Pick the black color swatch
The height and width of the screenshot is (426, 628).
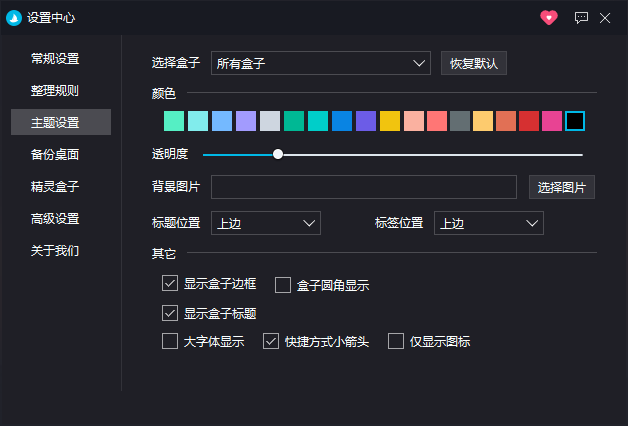click(x=575, y=121)
